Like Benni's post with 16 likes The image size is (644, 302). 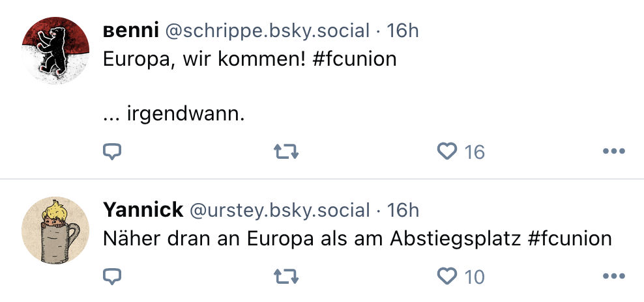point(447,152)
